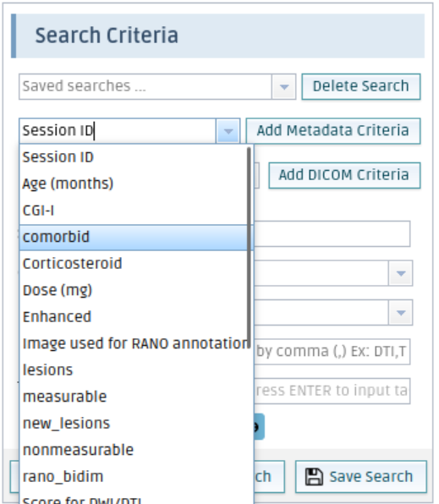Click Add Metadata Criteria button
Viewport: 439px width, 504px height.
click(333, 130)
